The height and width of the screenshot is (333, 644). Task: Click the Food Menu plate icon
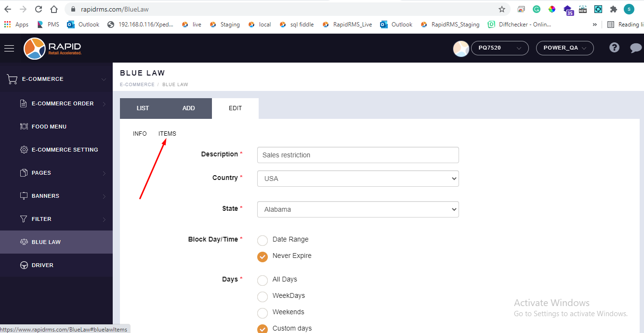pyautogui.click(x=24, y=127)
